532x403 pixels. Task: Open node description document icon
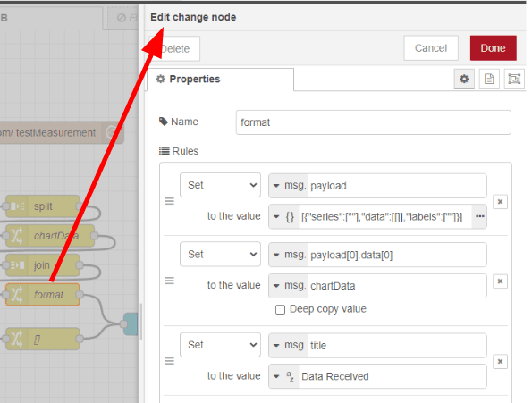tap(489, 79)
